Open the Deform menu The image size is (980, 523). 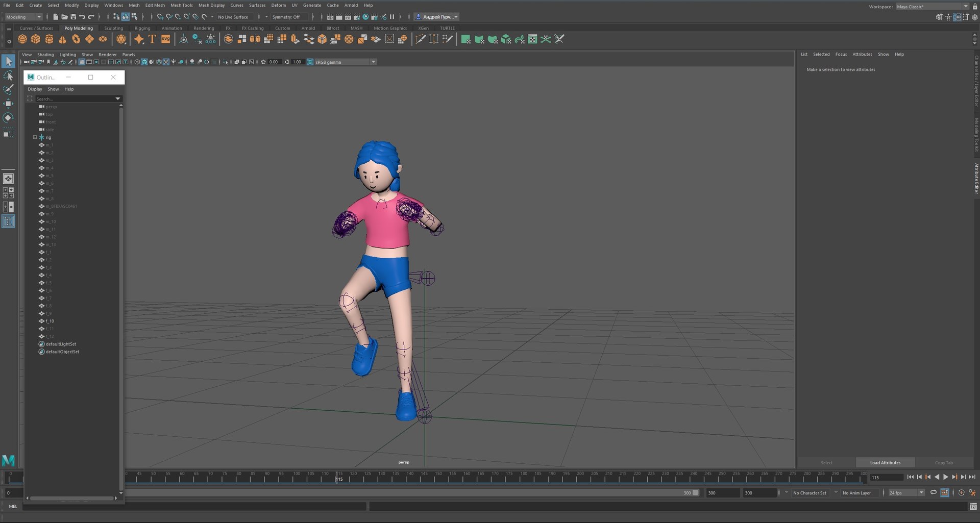[x=278, y=5]
